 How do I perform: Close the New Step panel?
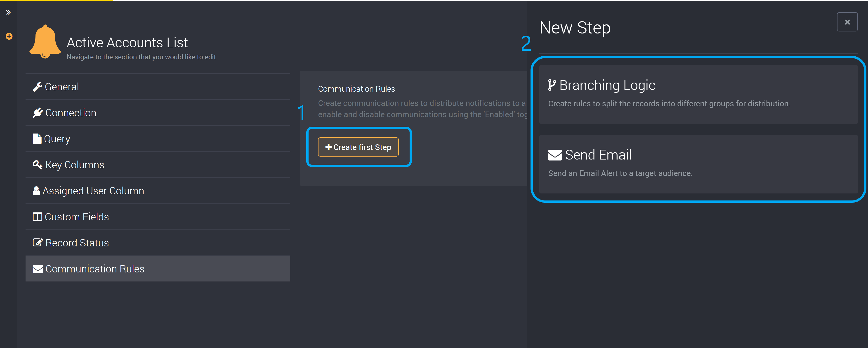pyautogui.click(x=847, y=22)
